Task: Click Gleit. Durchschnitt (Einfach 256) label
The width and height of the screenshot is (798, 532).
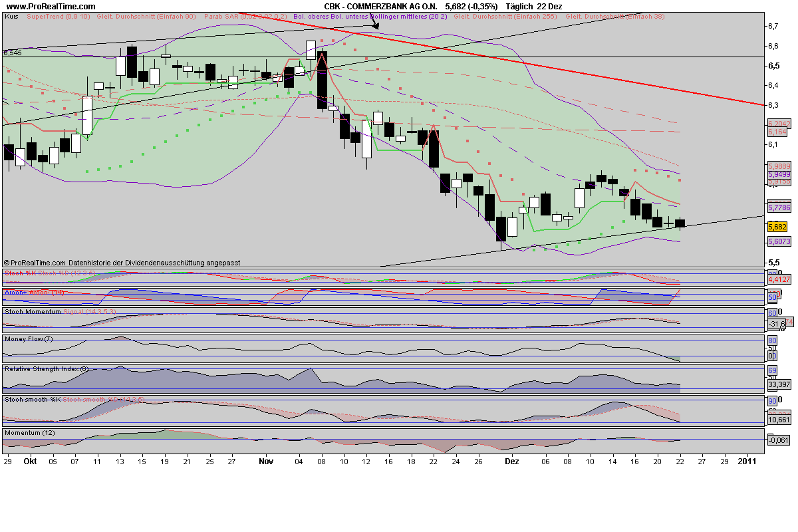Action: coord(505,15)
